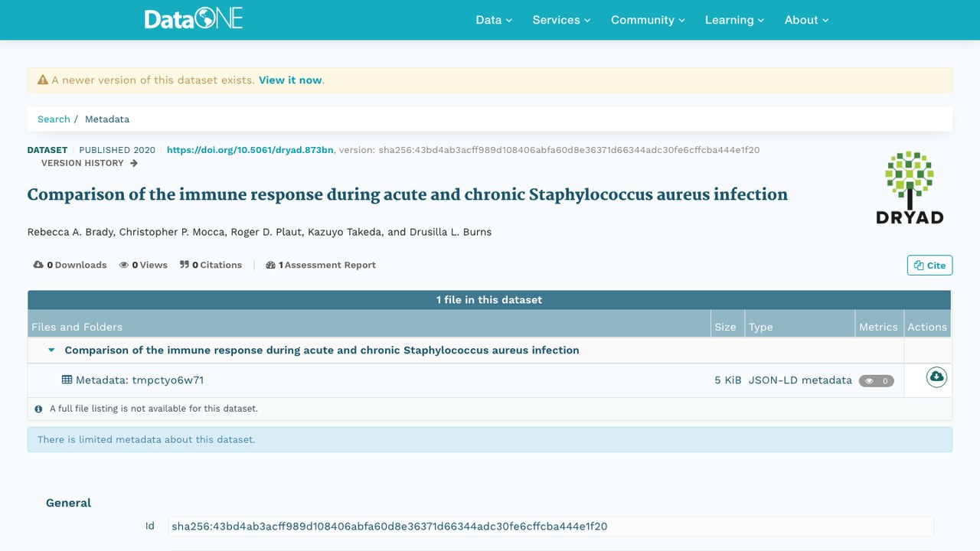Image resolution: width=980 pixels, height=551 pixels.
Task: Click the Cite button
Action: coord(929,265)
